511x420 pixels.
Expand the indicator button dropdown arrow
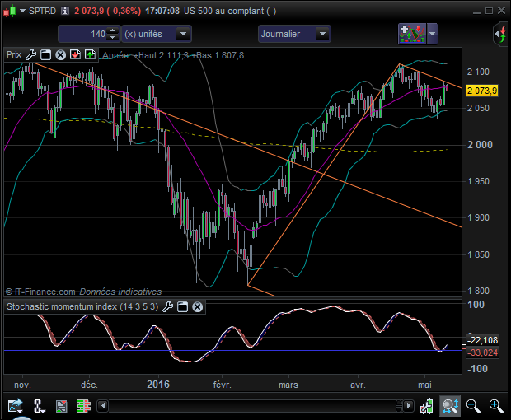[432, 34]
